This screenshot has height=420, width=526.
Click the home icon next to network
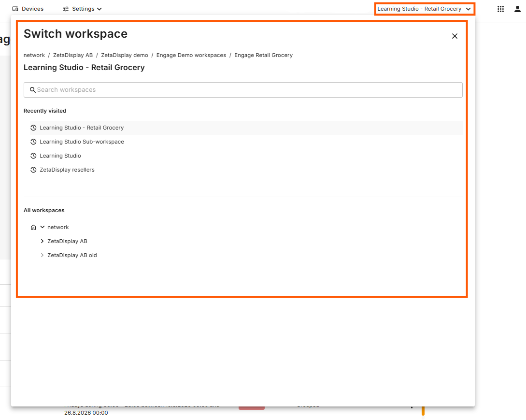(x=33, y=227)
